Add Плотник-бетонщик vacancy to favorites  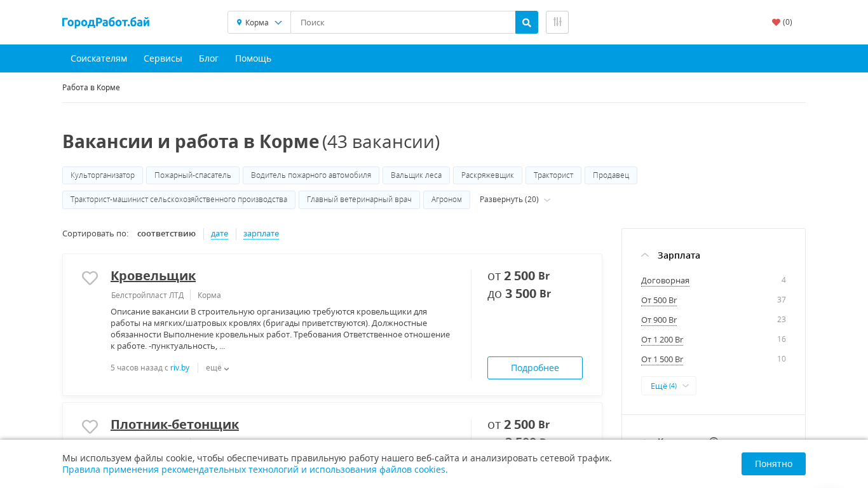[90, 426]
